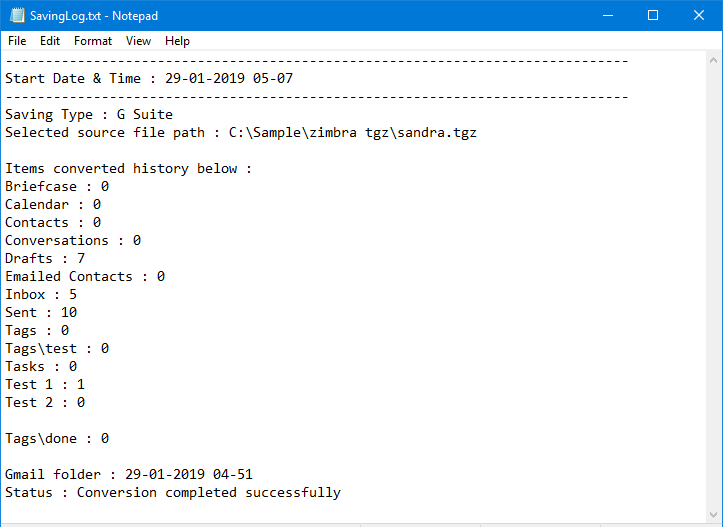Screen dimensions: 723x527
Task: Click the Saving Type : G Suite line
Action: 89,114
